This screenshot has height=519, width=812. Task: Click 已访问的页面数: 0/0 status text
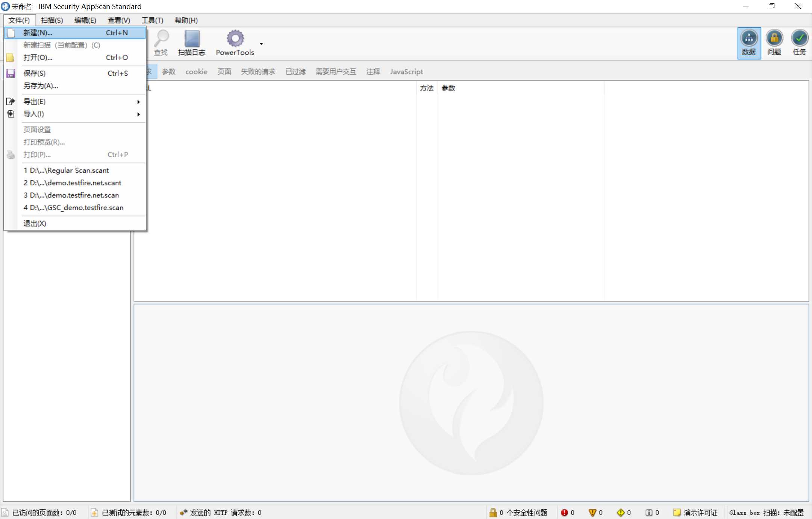[44, 513]
